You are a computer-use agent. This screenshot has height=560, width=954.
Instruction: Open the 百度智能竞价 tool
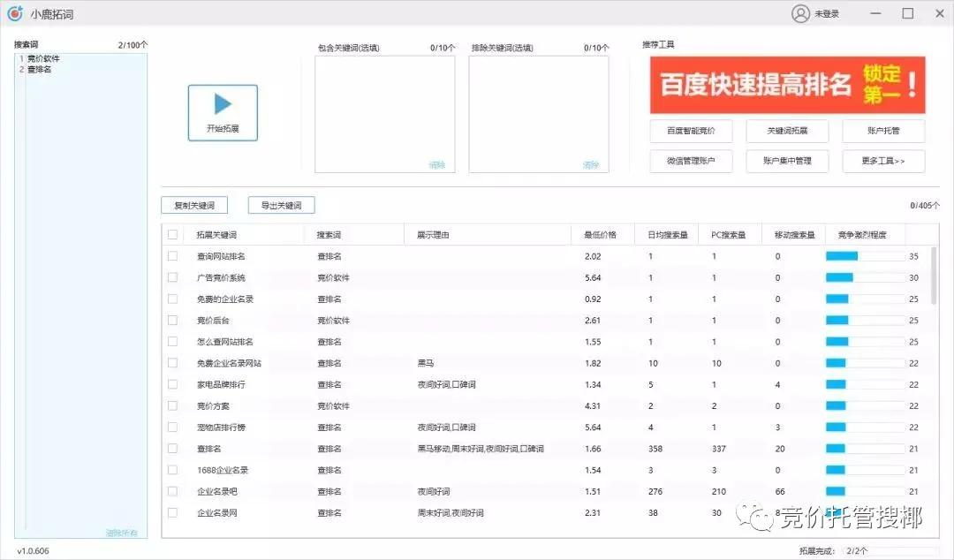(691, 131)
